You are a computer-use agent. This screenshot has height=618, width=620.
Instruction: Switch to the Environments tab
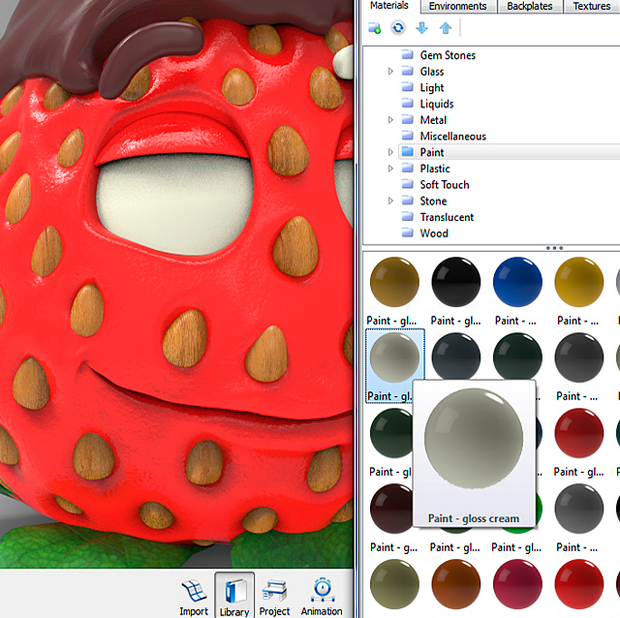458,6
